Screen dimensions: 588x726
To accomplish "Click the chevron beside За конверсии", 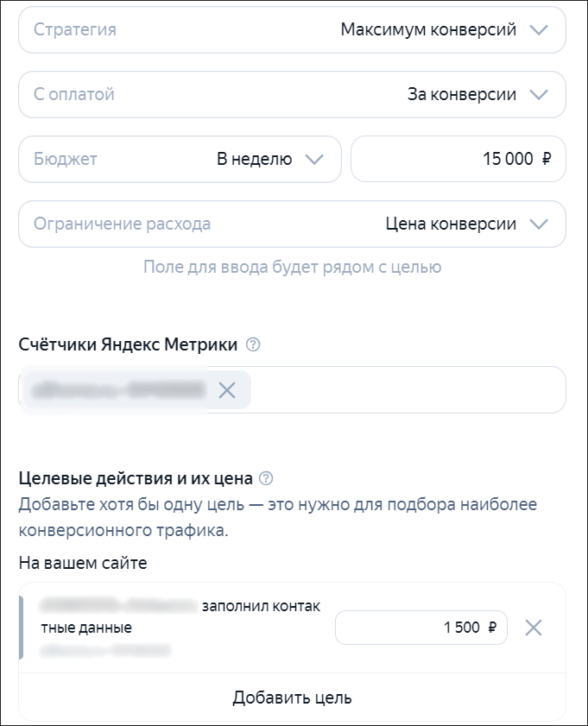I will pos(541,94).
